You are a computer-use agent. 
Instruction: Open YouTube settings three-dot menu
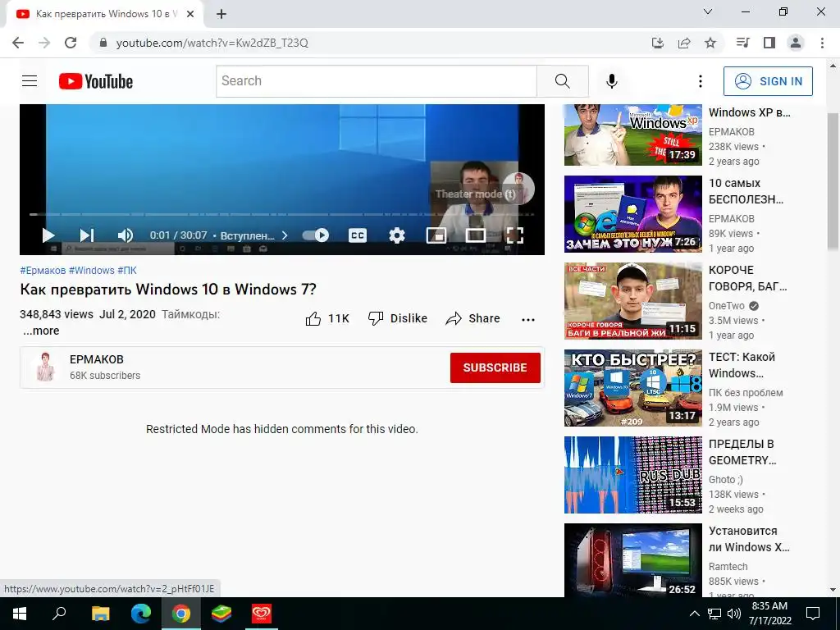click(x=701, y=81)
